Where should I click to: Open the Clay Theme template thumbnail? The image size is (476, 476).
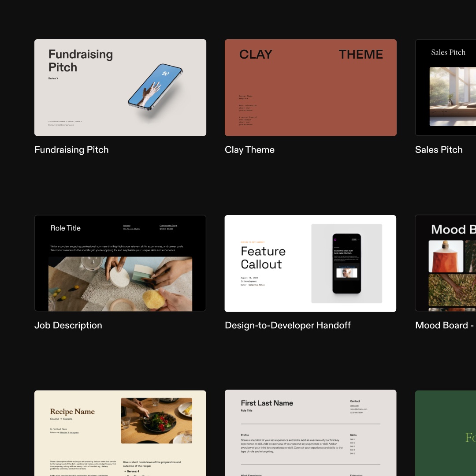311,87
